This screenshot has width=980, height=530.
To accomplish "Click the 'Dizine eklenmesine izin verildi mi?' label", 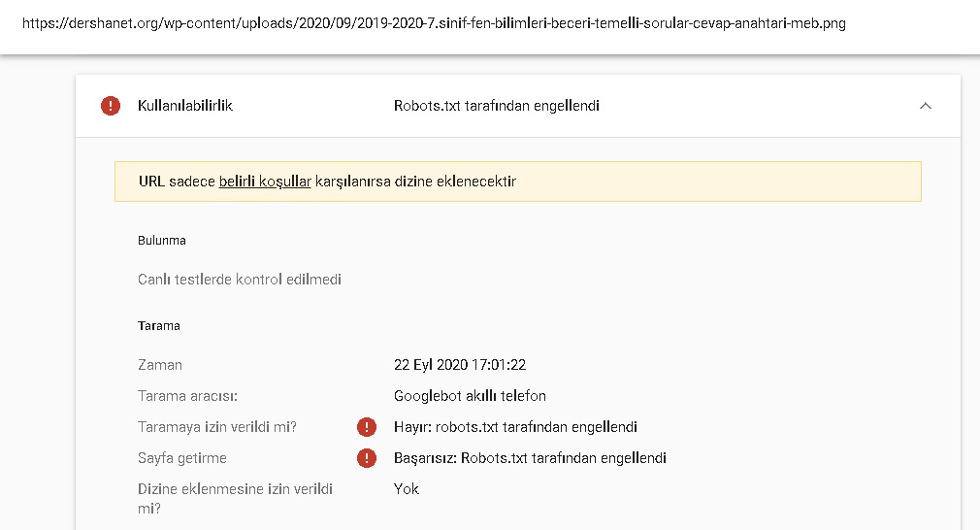I will tap(235, 499).
